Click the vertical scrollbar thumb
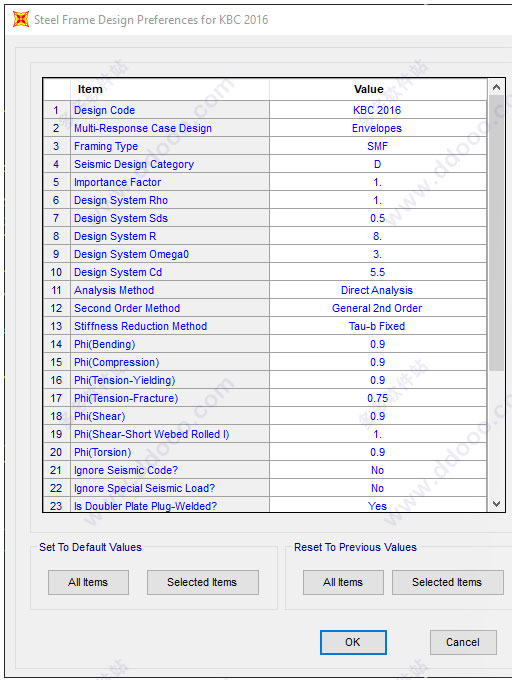The width and height of the screenshot is (512, 680). tap(496, 233)
